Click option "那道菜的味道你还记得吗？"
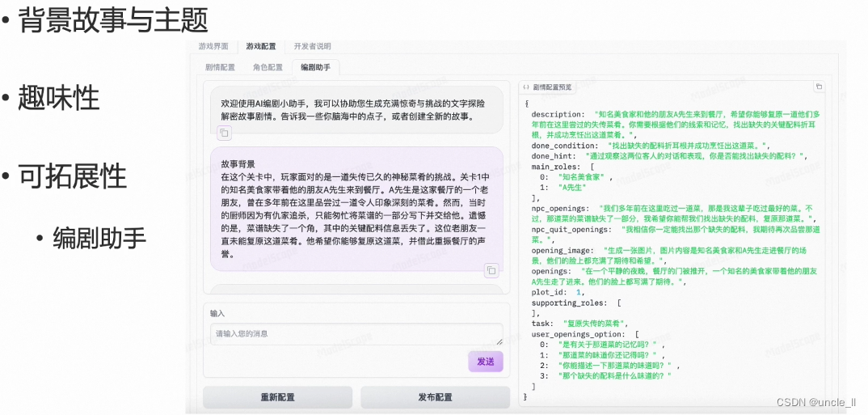 pyautogui.click(x=609, y=354)
